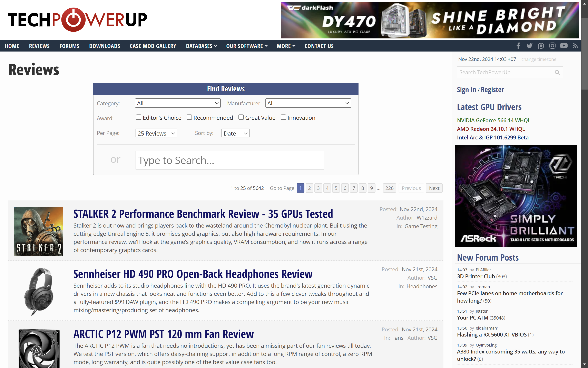Image resolution: width=588 pixels, height=368 pixels.
Task: Go to page 3 of reviews
Action: [x=318, y=188]
